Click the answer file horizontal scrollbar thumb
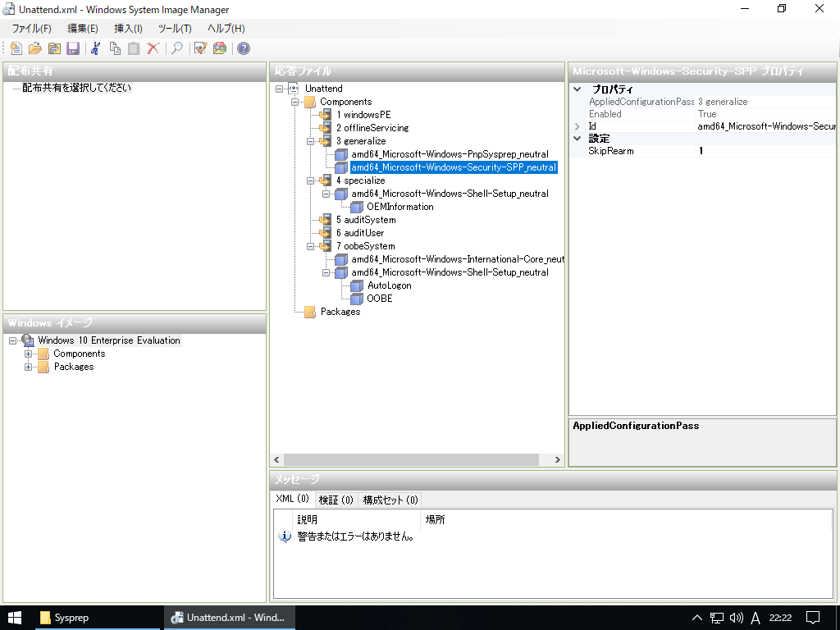840x630 pixels. pos(411,459)
